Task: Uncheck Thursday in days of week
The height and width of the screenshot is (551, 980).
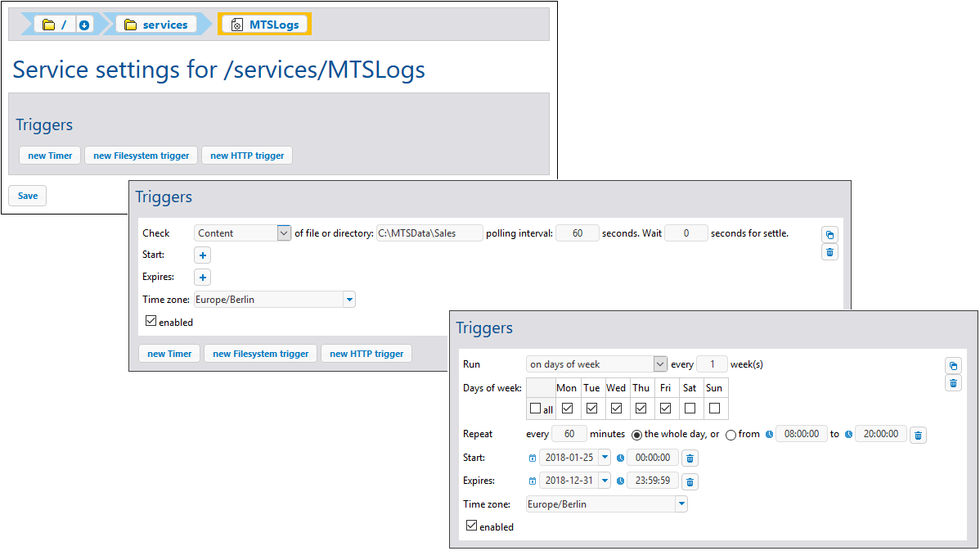Action: click(x=641, y=409)
